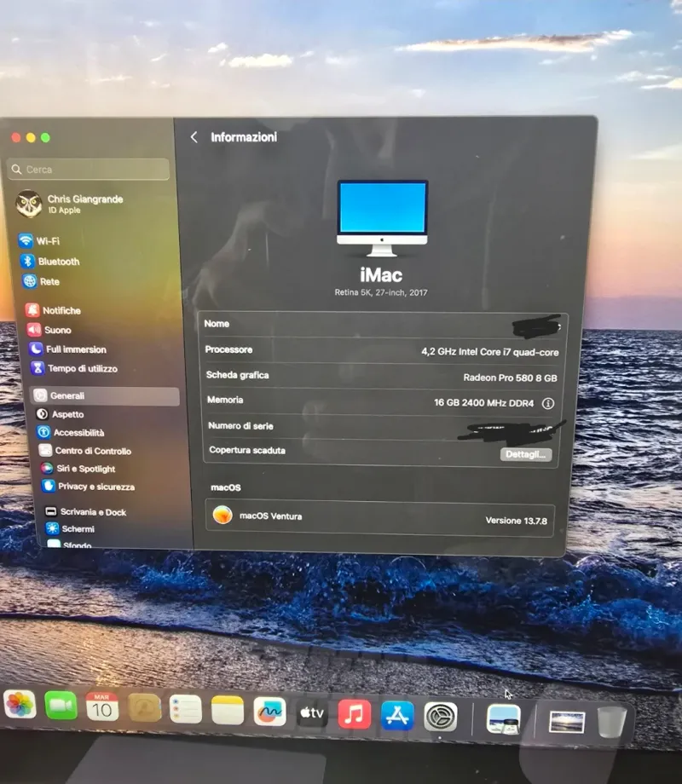The image size is (682, 784).
Task: Open Notes from the Dock
Action: coord(228,710)
